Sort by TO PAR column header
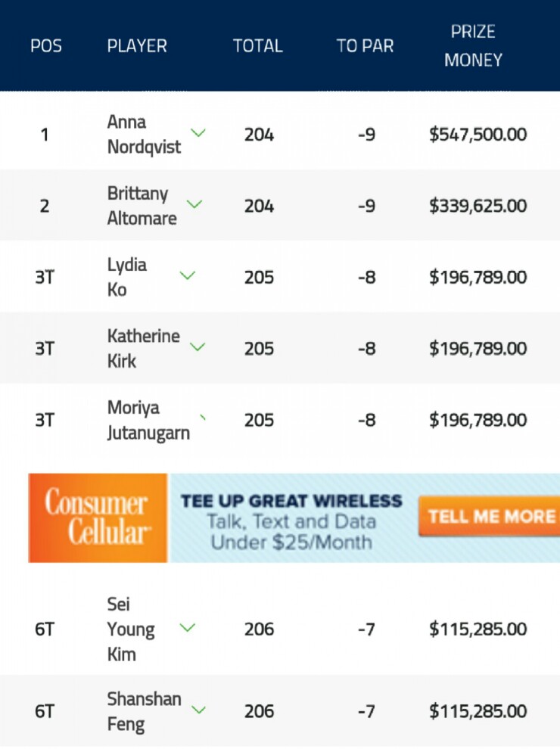The width and height of the screenshot is (560, 749). coord(365,46)
